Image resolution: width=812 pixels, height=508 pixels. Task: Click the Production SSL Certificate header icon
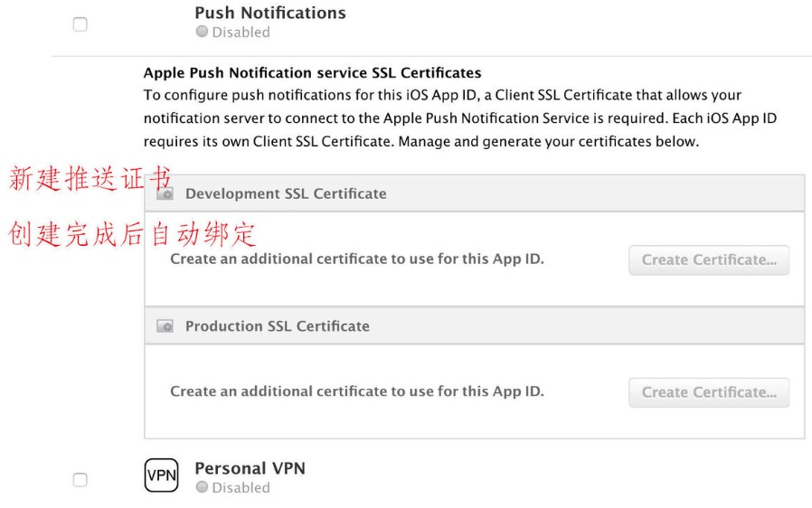pos(165,326)
